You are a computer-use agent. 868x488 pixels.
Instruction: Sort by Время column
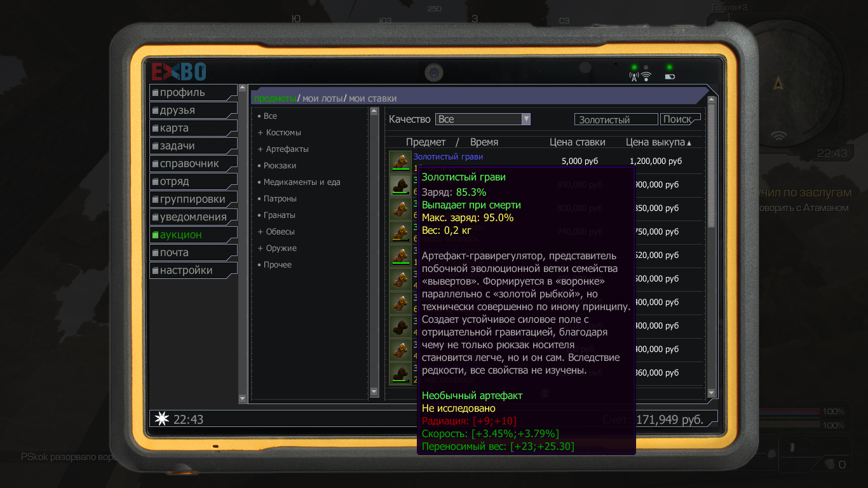pos(484,142)
